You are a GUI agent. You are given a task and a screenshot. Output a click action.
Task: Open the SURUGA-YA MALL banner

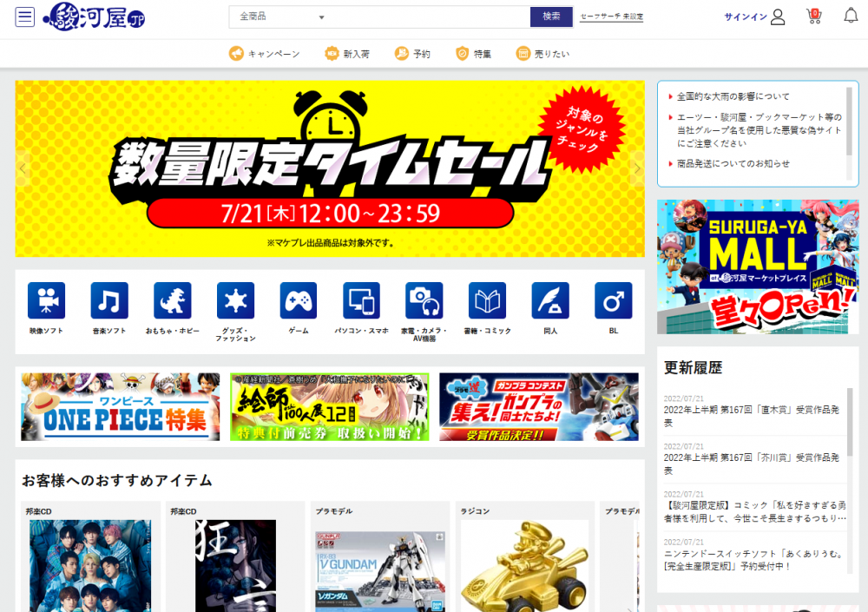click(x=758, y=267)
